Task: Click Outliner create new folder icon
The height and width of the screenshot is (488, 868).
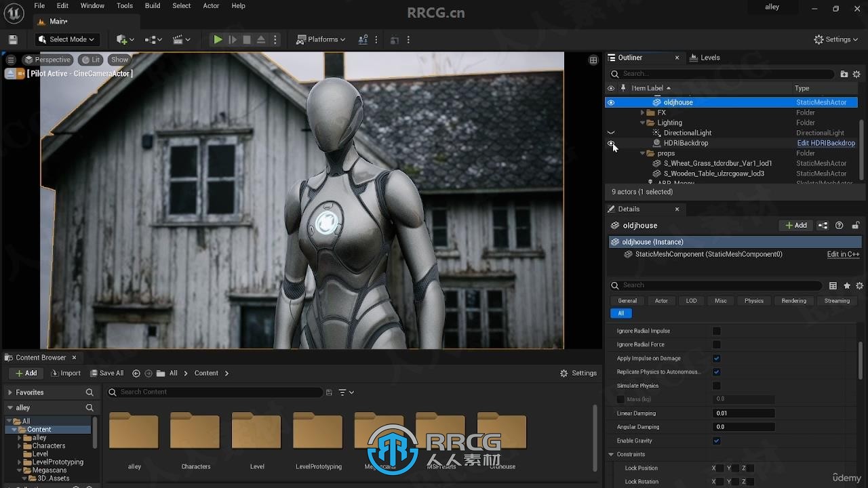Action: pos(844,74)
